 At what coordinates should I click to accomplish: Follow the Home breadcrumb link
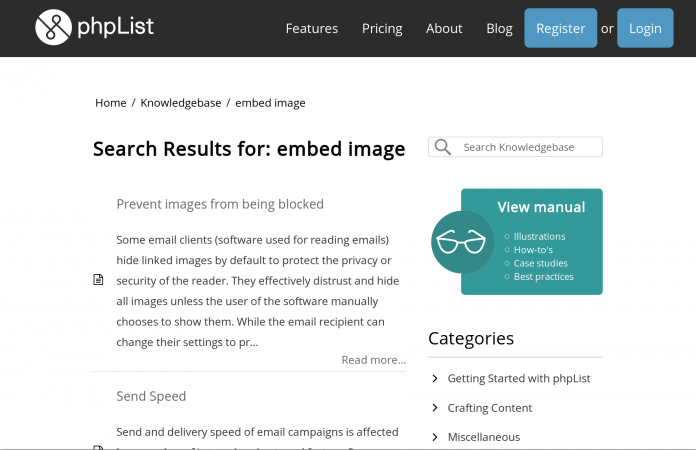tap(110, 103)
